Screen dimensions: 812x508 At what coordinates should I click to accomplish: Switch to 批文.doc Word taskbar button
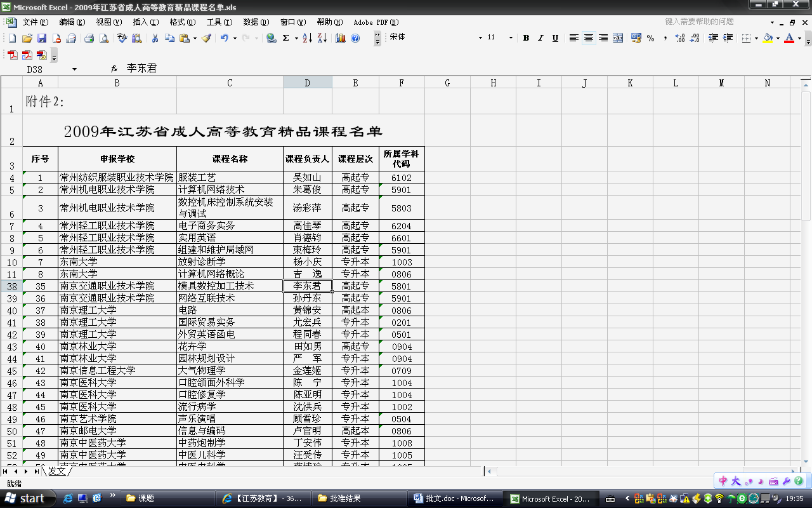pyautogui.click(x=455, y=498)
